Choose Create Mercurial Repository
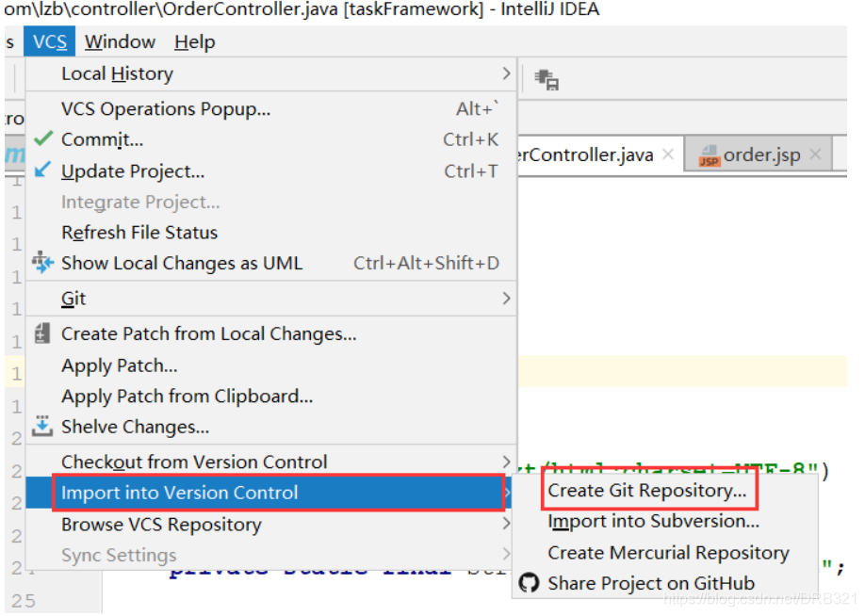The width and height of the screenshot is (865, 616). pos(664,552)
